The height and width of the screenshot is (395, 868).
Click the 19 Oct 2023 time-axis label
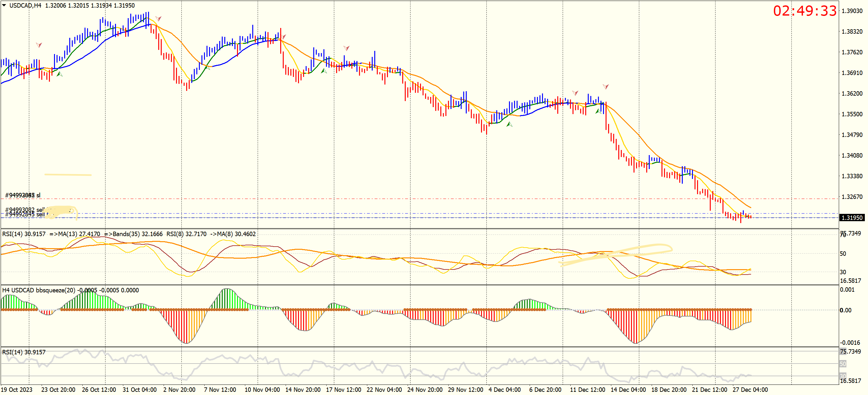point(17,390)
